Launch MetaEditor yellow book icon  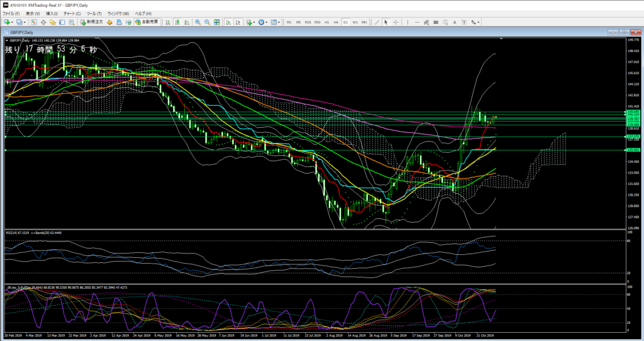[x=109, y=22]
